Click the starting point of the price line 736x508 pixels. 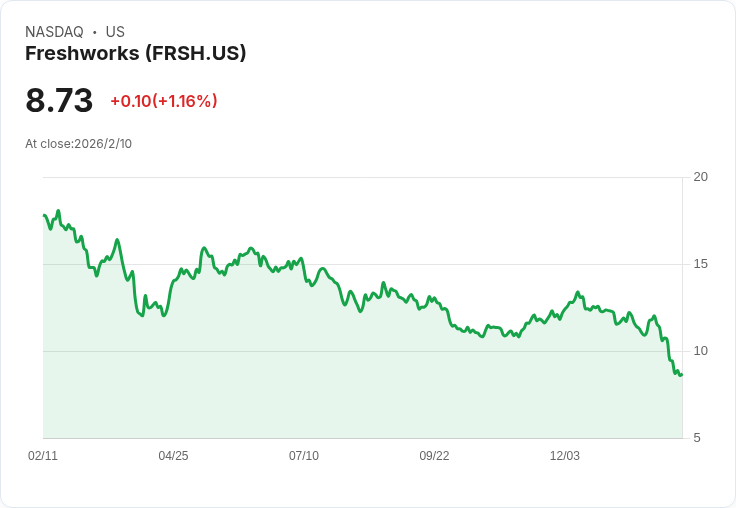pyautogui.click(x=44, y=215)
